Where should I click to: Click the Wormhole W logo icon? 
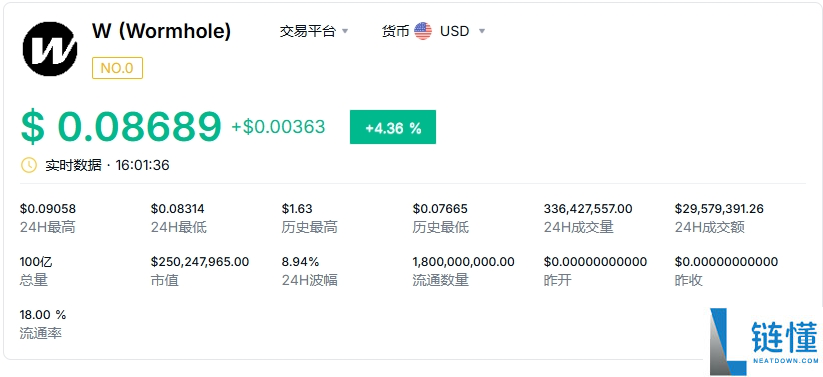tap(50, 50)
